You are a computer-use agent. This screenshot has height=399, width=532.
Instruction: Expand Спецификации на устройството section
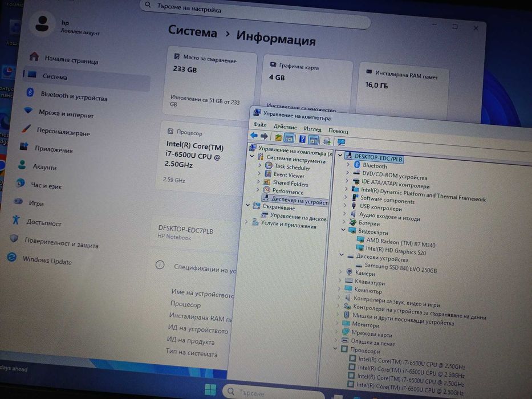point(195,267)
